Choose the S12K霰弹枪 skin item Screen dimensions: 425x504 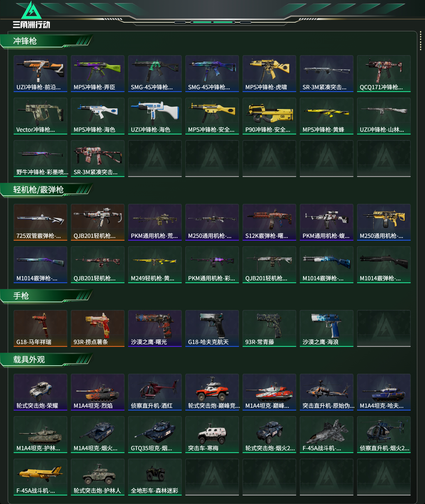[x=269, y=222]
